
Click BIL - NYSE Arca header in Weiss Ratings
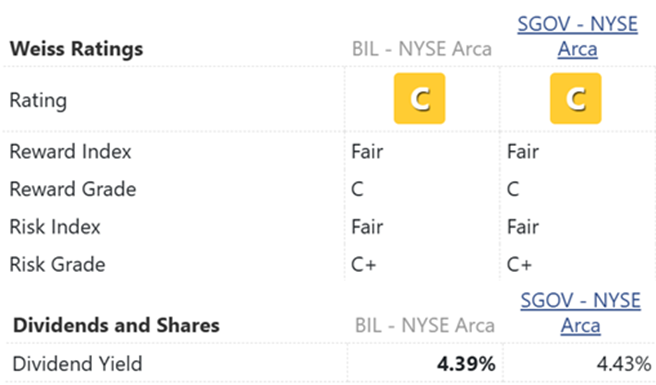[422, 49]
